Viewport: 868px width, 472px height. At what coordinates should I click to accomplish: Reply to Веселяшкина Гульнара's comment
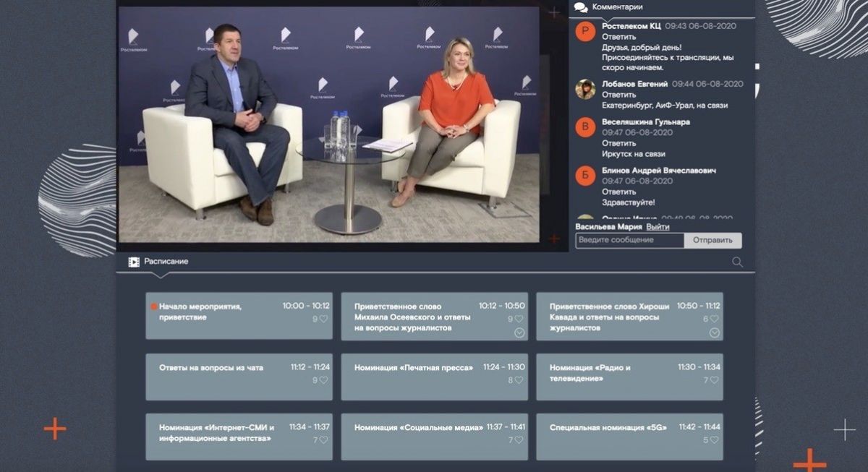pos(618,143)
